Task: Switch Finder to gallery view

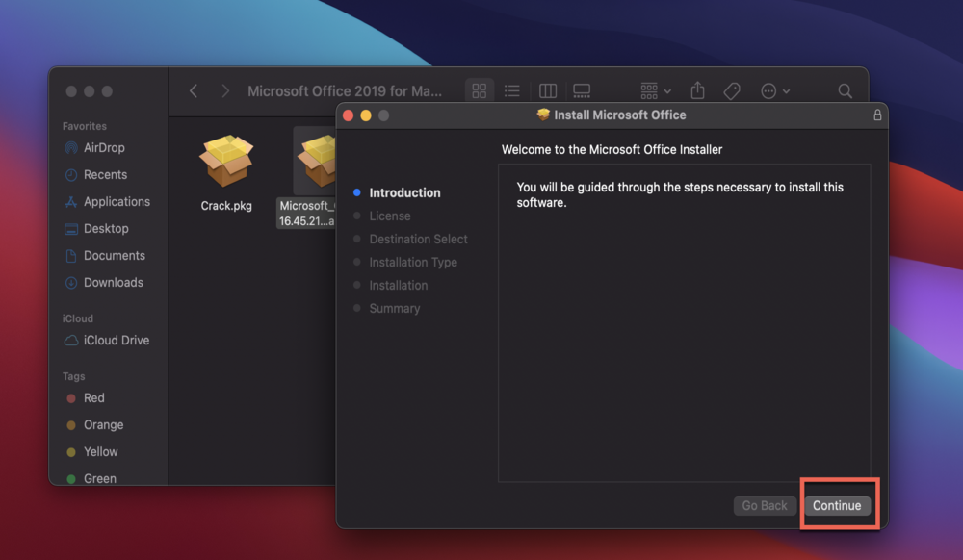Action: 582,91
